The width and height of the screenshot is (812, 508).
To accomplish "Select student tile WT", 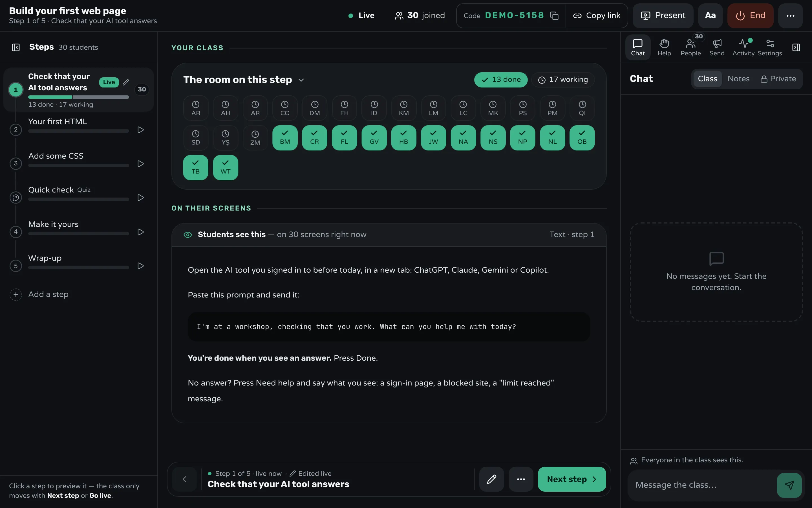I will tap(226, 168).
